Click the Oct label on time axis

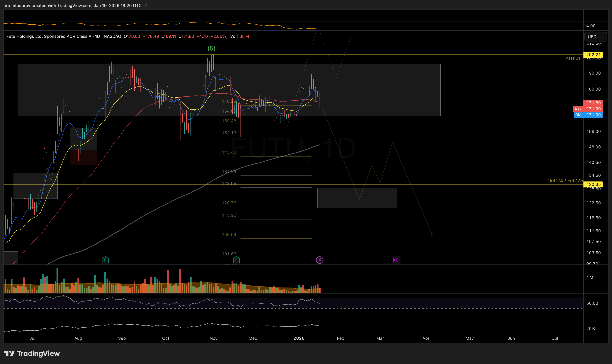[x=166, y=338]
